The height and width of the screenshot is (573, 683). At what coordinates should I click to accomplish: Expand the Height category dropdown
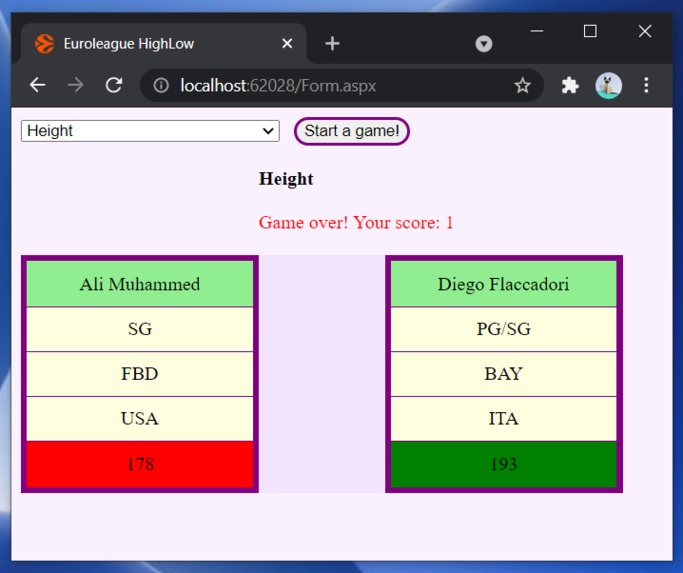point(150,131)
